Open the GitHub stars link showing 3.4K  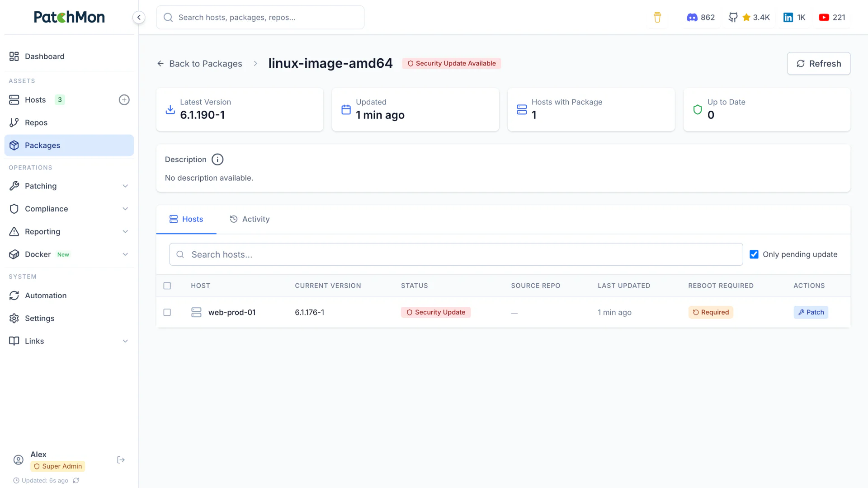[749, 17]
